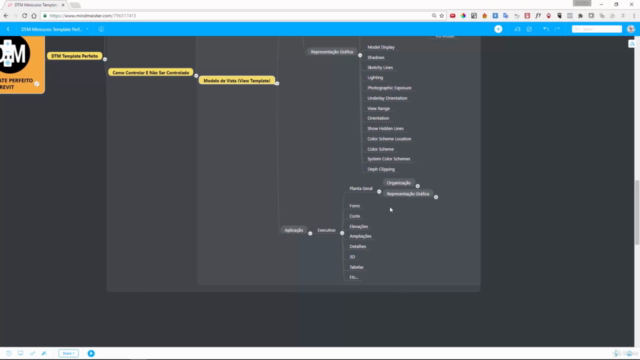Click the translate extension icon

pyautogui.click(x=506, y=16)
